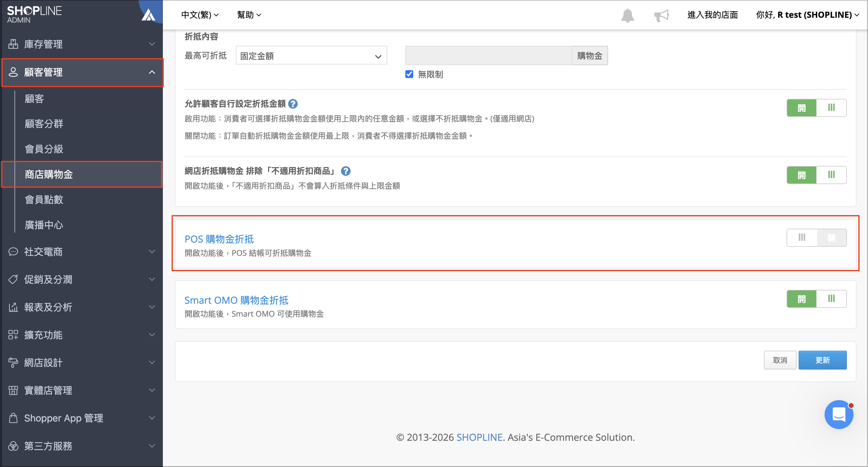Select 商店購物金 submenu item
868x467 pixels.
pyautogui.click(x=49, y=174)
